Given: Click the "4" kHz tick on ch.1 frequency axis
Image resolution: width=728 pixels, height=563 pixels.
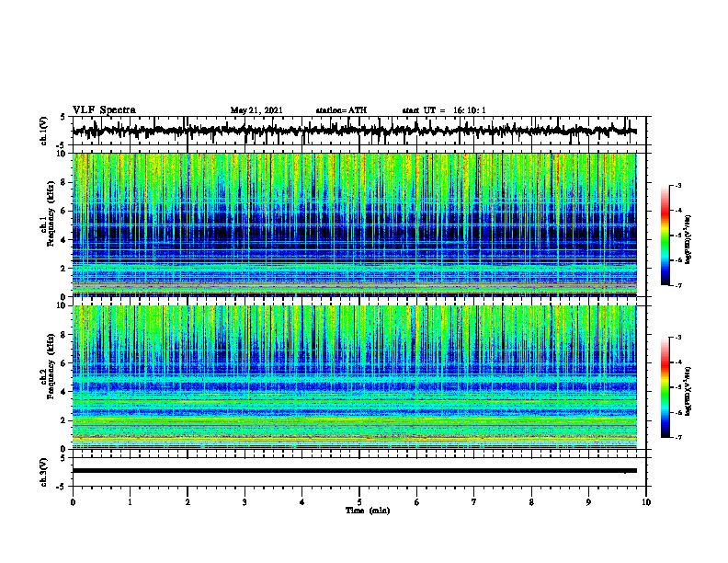Looking at the screenshot, I should pos(63,240).
